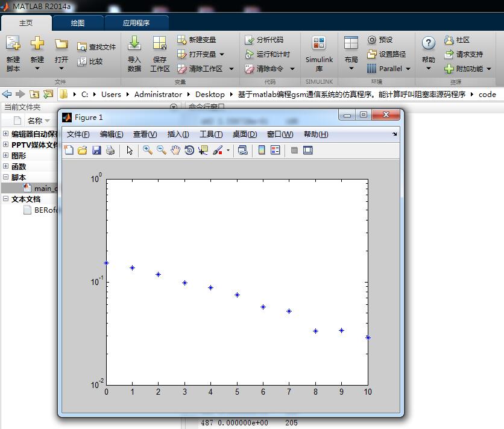Screen dimensions: 504x429
Task: Switch to the 主页 ribbon tab
Action: pos(26,23)
